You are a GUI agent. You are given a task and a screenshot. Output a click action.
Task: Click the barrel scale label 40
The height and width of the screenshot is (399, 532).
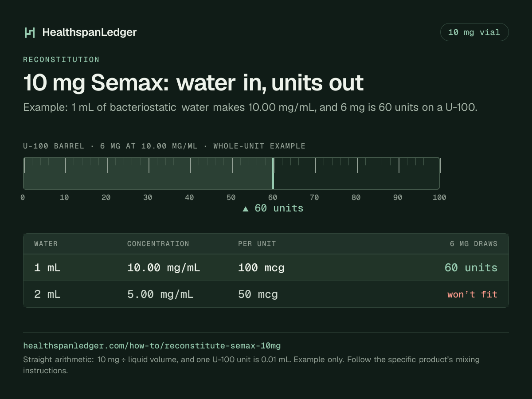tap(189, 198)
